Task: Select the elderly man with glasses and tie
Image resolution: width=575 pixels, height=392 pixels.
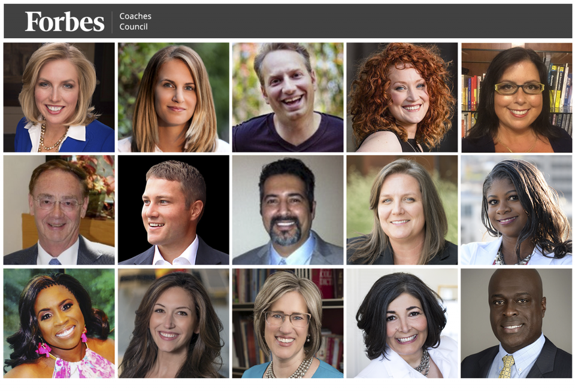Action: [x=59, y=210]
